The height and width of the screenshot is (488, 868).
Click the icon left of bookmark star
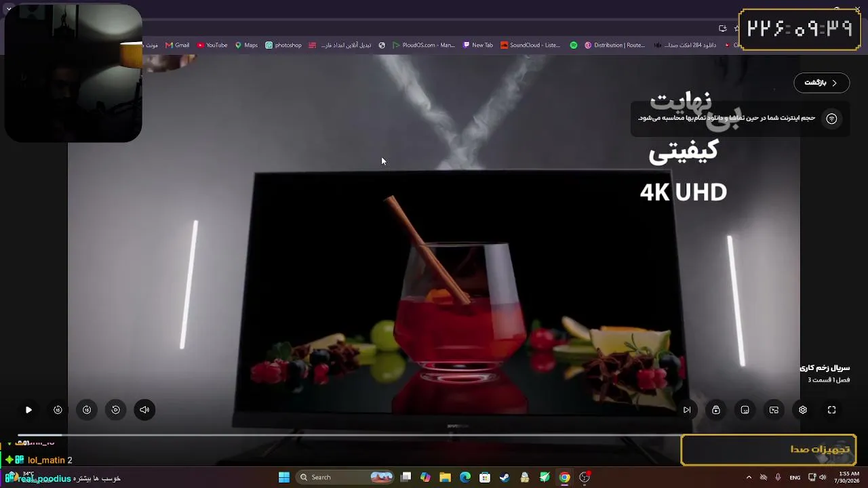coord(723,28)
